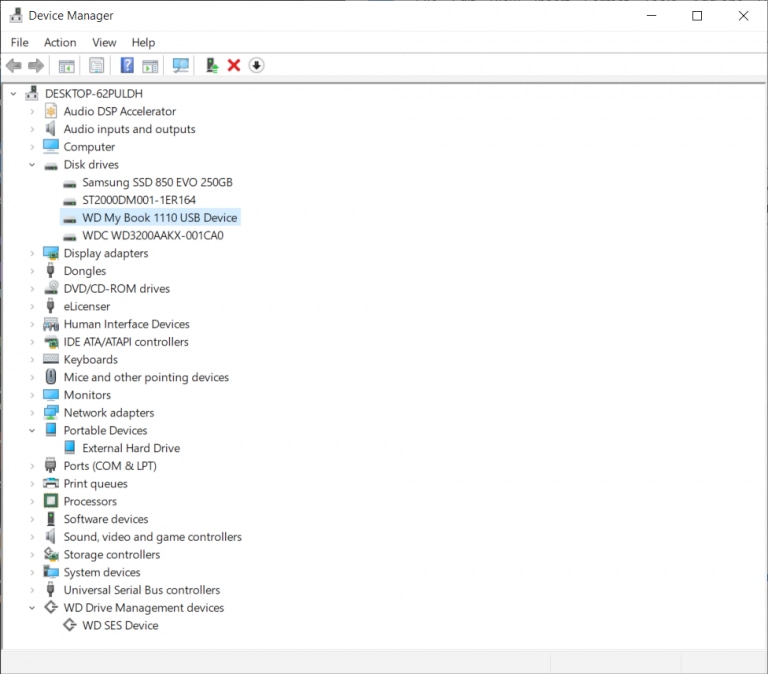Select the WDC WD3200AAKX-001CA0 disk
768x674 pixels.
pos(152,236)
